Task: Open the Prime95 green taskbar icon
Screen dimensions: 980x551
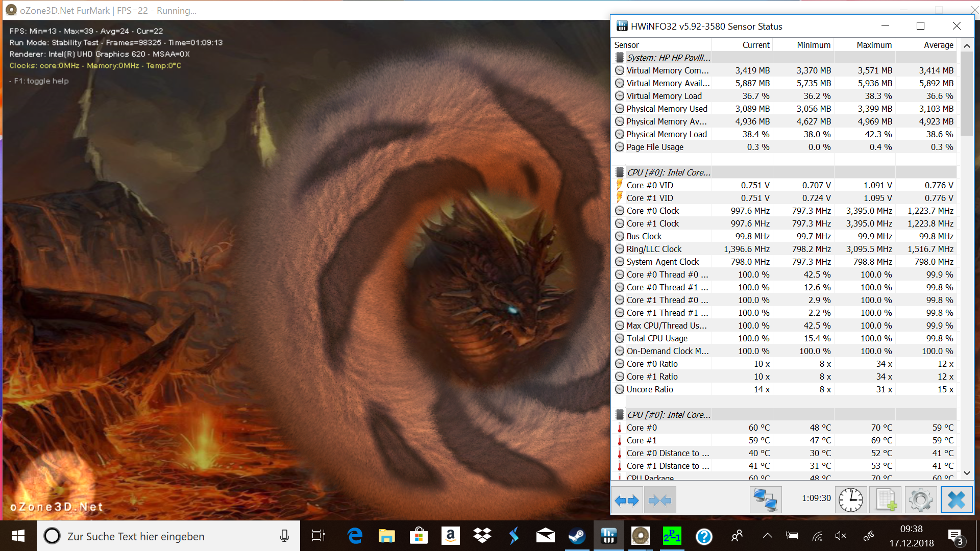Action: (672, 536)
